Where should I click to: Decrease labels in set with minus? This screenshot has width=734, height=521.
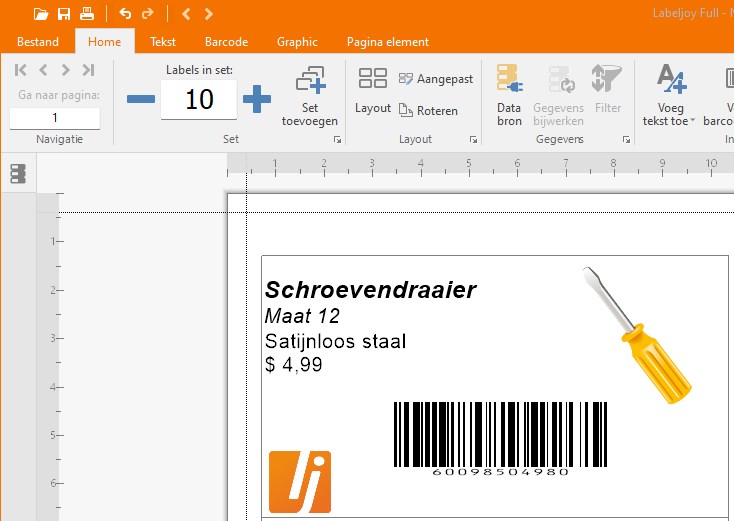pyautogui.click(x=141, y=99)
